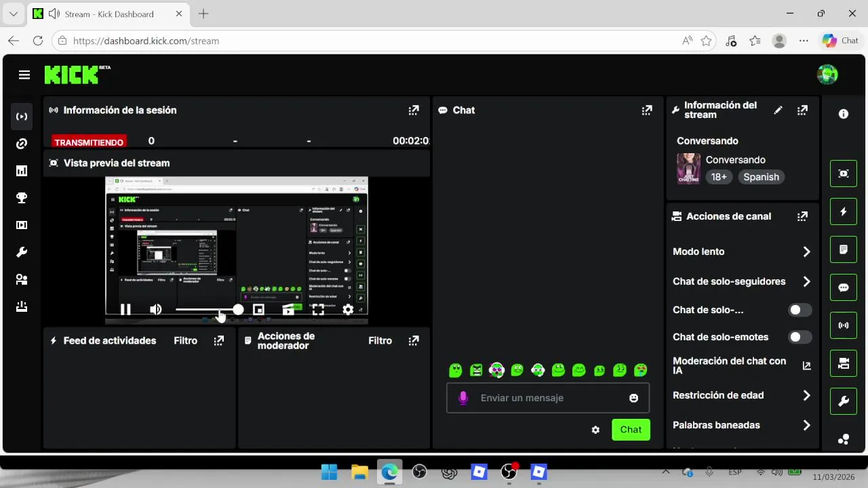Viewport: 868px width, 488px height.
Task: Click the preview volume slider handle
Action: 238,310
